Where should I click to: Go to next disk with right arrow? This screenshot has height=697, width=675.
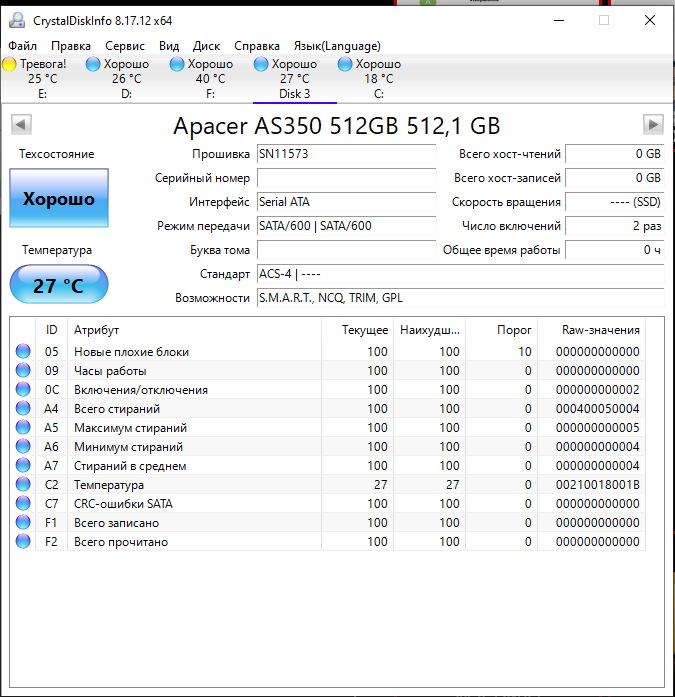click(653, 124)
